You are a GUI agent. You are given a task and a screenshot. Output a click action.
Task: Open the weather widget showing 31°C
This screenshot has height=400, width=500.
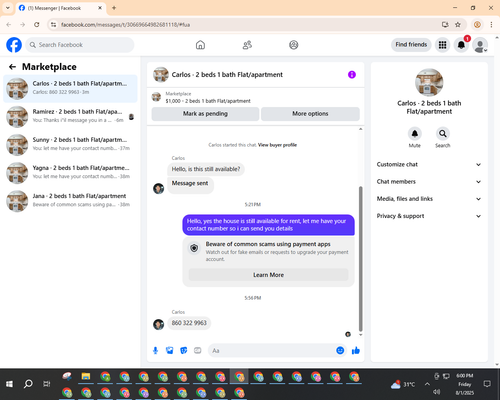(x=403, y=384)
